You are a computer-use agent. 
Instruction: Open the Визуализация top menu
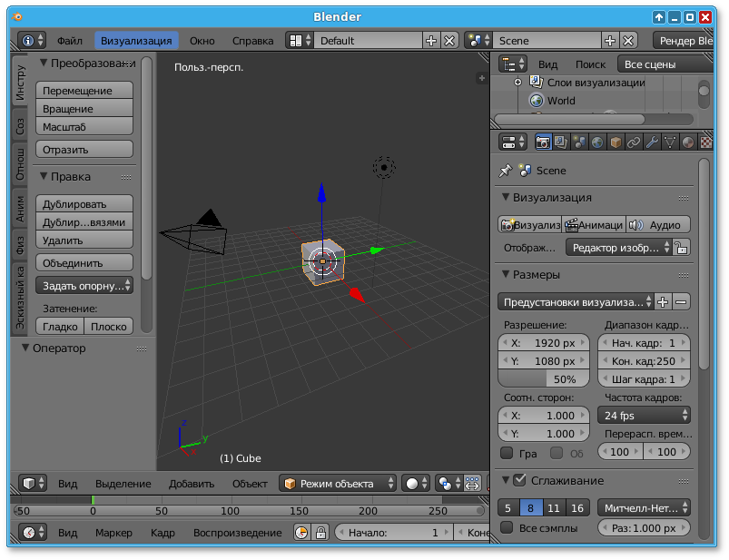136,41
